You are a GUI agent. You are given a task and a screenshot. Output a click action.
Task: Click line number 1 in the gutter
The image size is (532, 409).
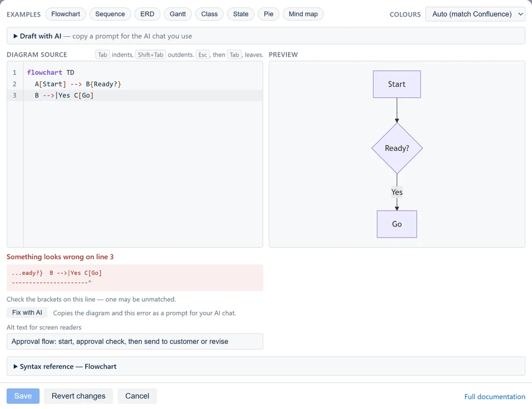[15, 73]
